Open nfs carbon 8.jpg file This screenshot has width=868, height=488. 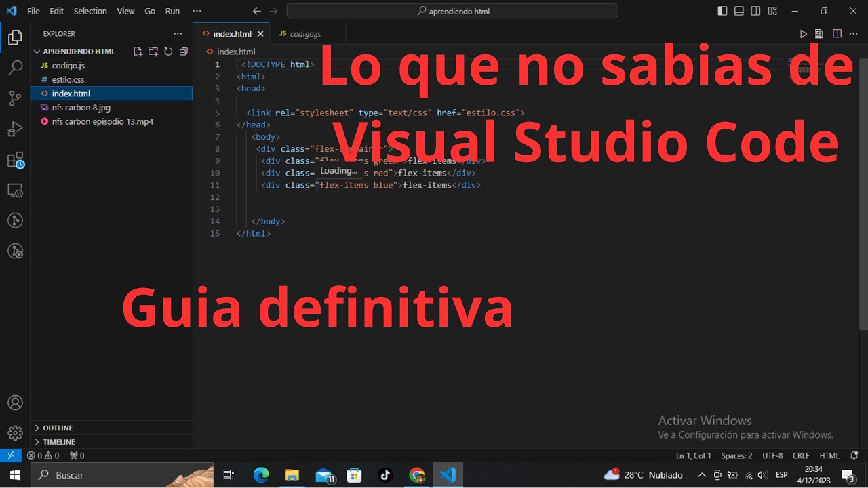tap(112, 108)
